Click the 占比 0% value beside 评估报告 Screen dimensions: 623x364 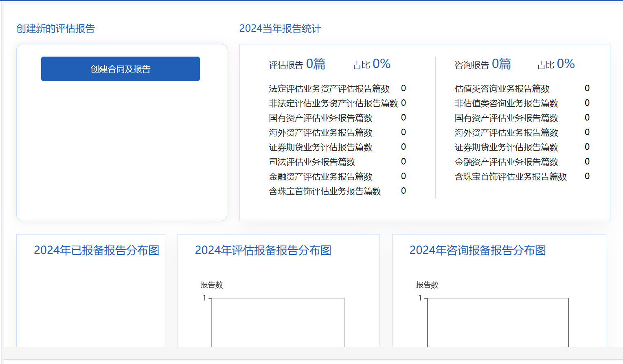point(372,64)
